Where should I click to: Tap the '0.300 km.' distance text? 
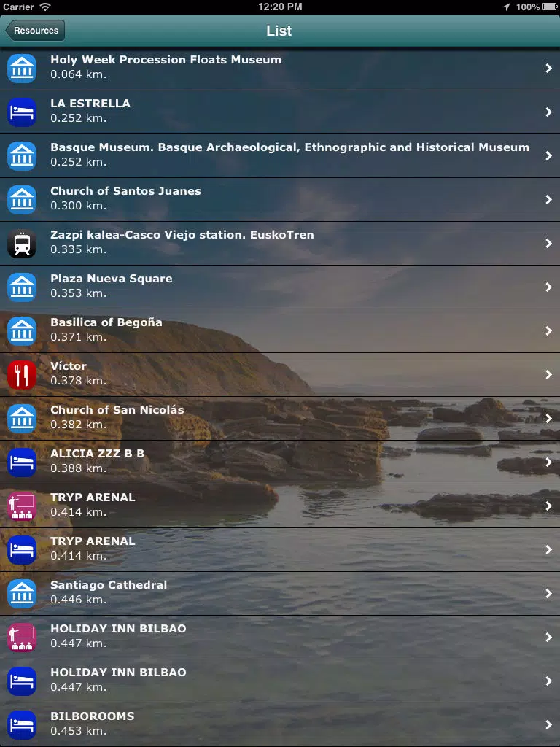coord(79,206)
